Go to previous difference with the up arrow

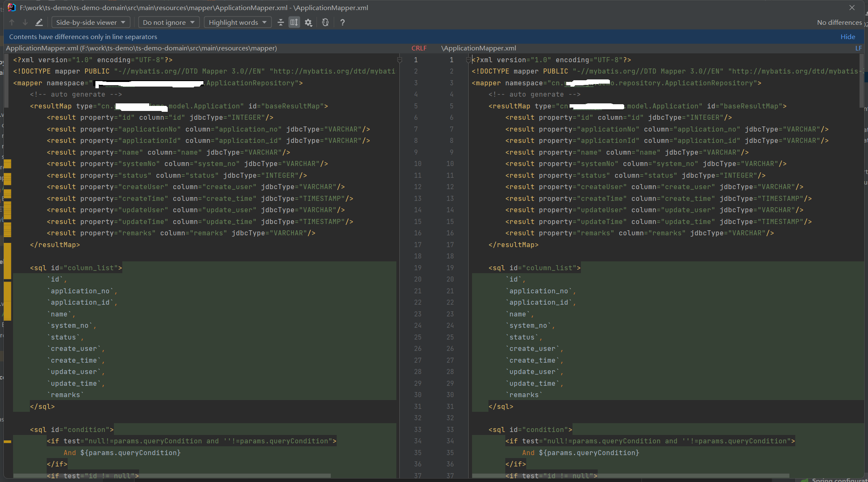(x=12, y=22)
